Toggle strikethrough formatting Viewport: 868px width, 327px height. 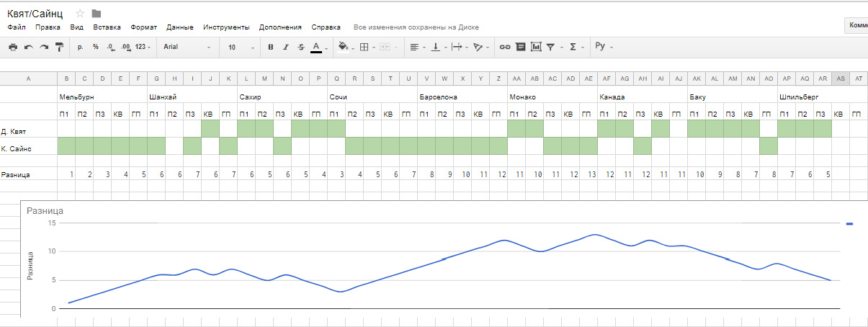pyautogui.click(x=301, y=47)
